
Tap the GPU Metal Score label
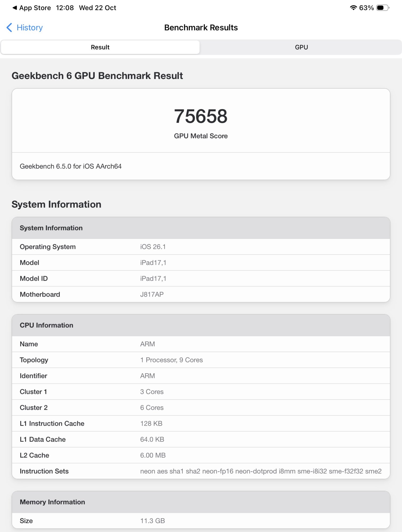click(201, 136)
